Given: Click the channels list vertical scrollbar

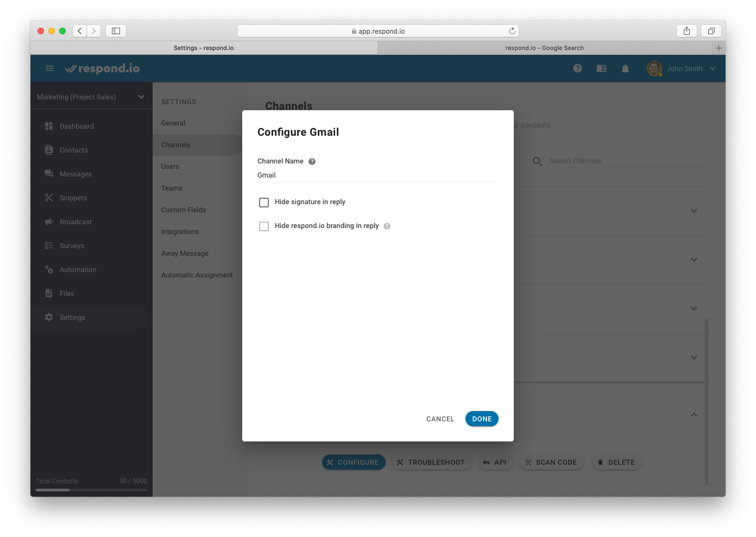Looking at the screenshot, I should [706, 401].
